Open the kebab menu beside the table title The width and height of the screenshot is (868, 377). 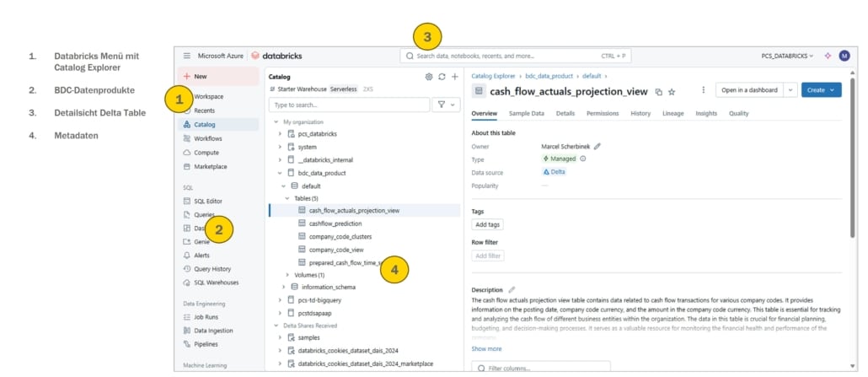point(703,90)
